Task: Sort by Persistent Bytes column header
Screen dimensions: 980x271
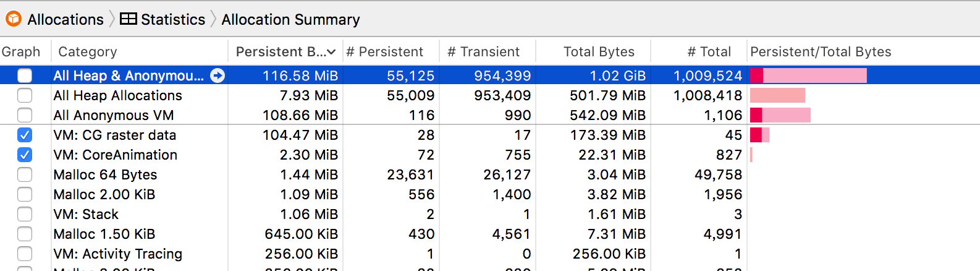Action: point(285,51)
